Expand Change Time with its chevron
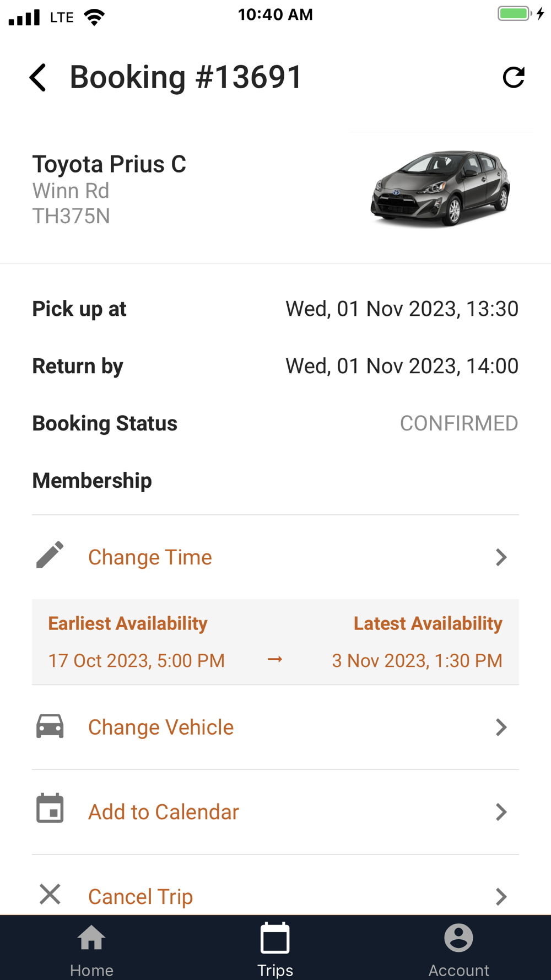The image size is (551, 980). coord(501,557)
